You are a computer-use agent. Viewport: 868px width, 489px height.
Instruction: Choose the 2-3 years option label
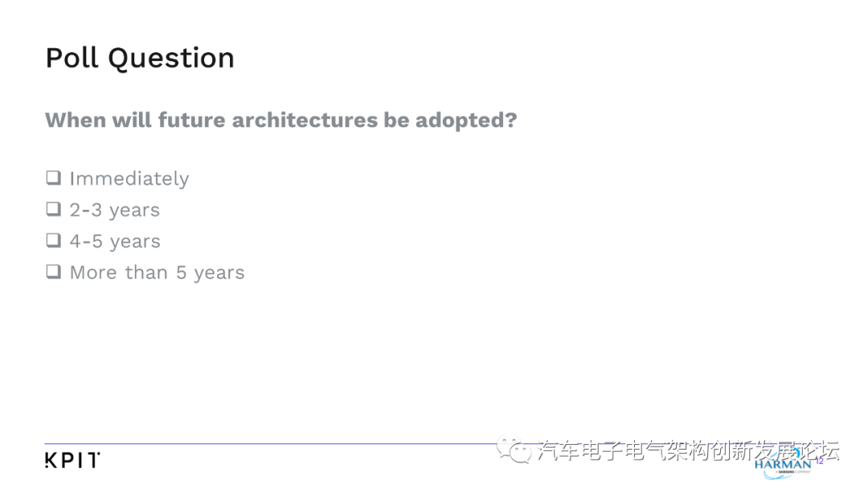115,211
